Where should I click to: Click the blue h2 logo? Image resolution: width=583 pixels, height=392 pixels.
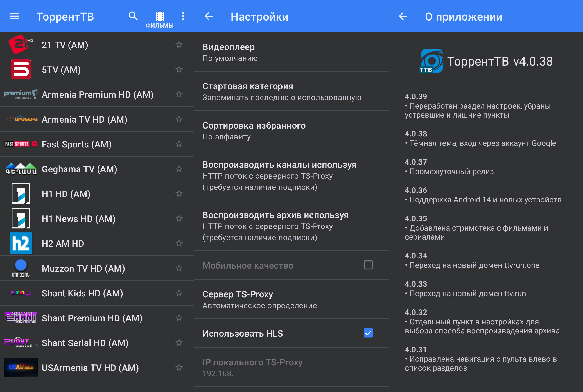point(21,243)
